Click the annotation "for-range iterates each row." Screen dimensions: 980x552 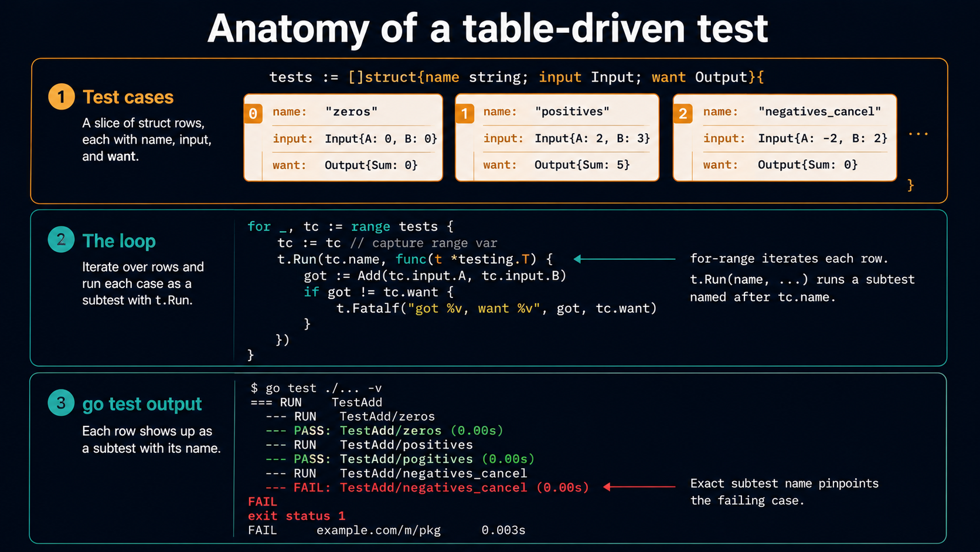(789, 259)
